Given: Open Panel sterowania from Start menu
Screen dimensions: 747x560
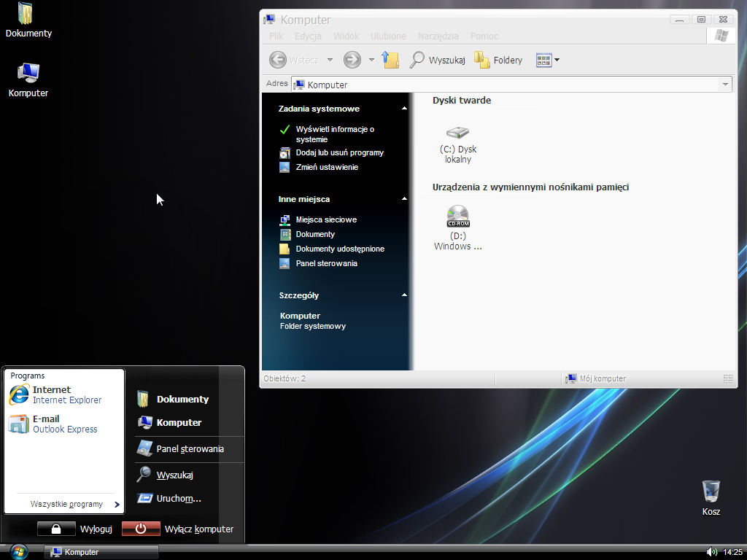Looking at the screenshot, I should point(180,448).
